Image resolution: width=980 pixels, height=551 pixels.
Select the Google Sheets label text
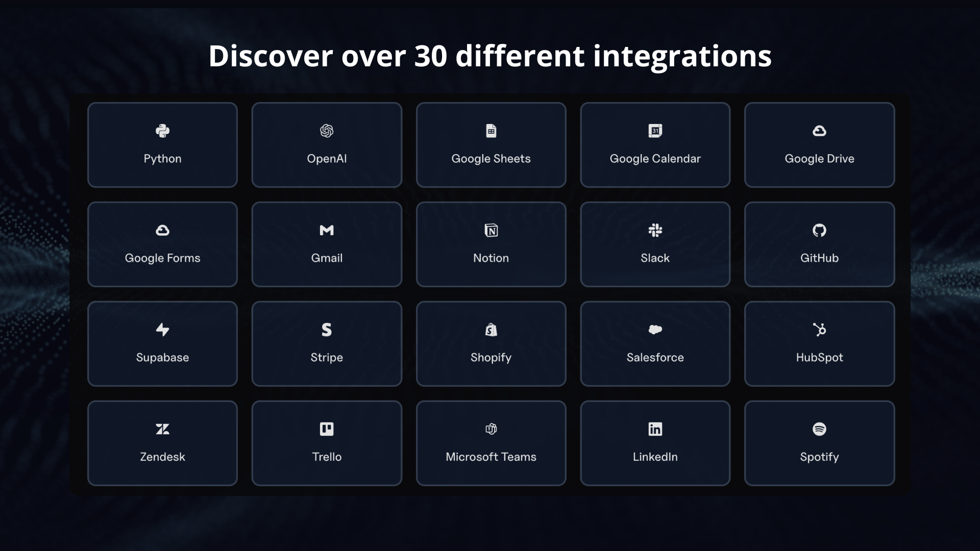(x=491, y=159)
